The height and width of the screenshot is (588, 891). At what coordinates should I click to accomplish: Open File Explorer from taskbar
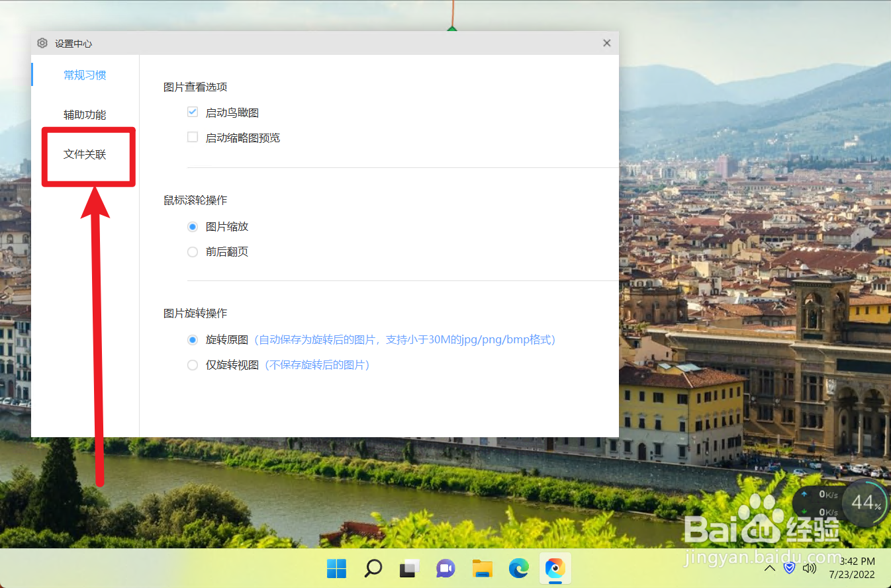(482, 568)
